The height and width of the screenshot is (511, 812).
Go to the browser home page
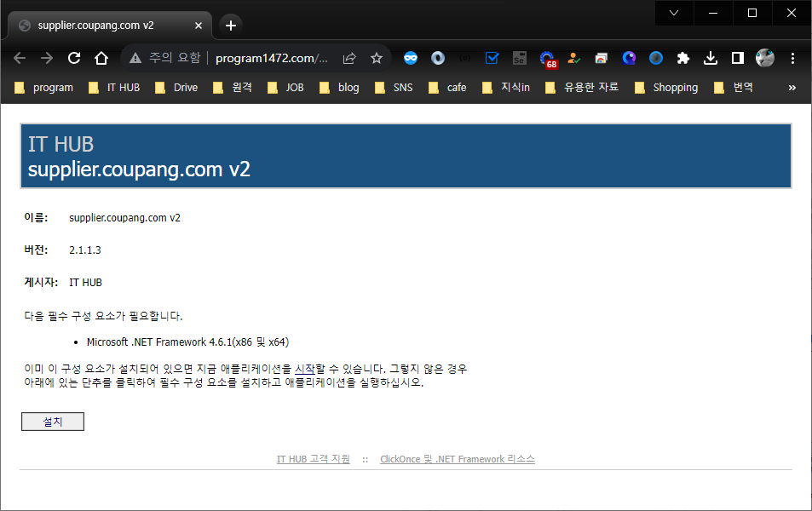tap(101, 59)
